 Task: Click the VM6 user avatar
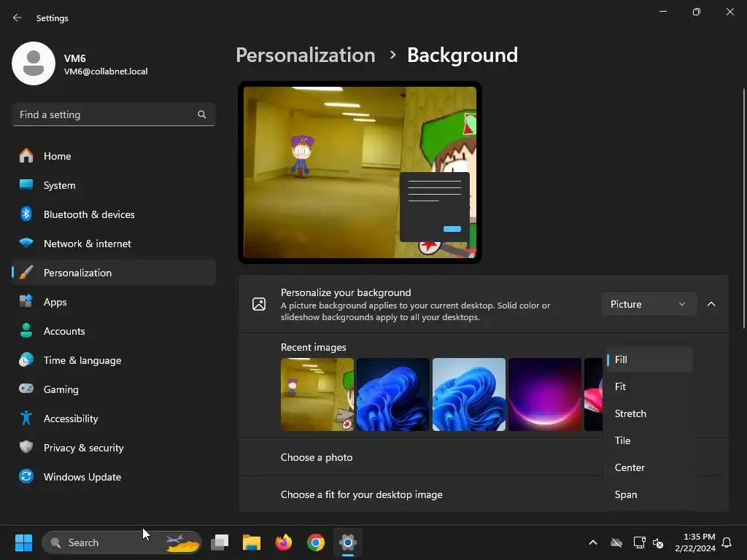click(34, 63)
